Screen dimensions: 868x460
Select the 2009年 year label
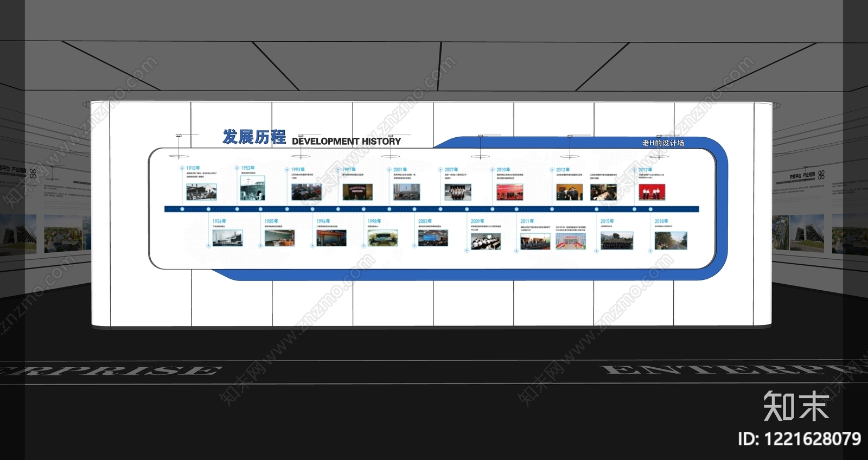477,221
